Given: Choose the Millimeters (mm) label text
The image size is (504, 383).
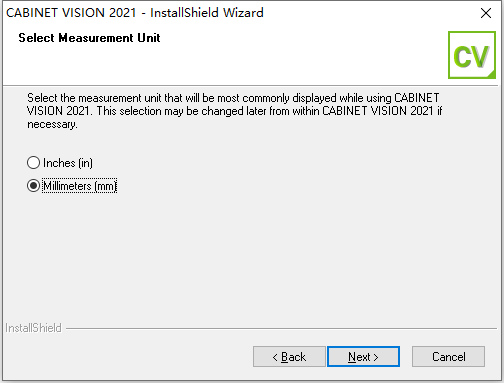Looking at the screenshot, I should coord(80,186).
